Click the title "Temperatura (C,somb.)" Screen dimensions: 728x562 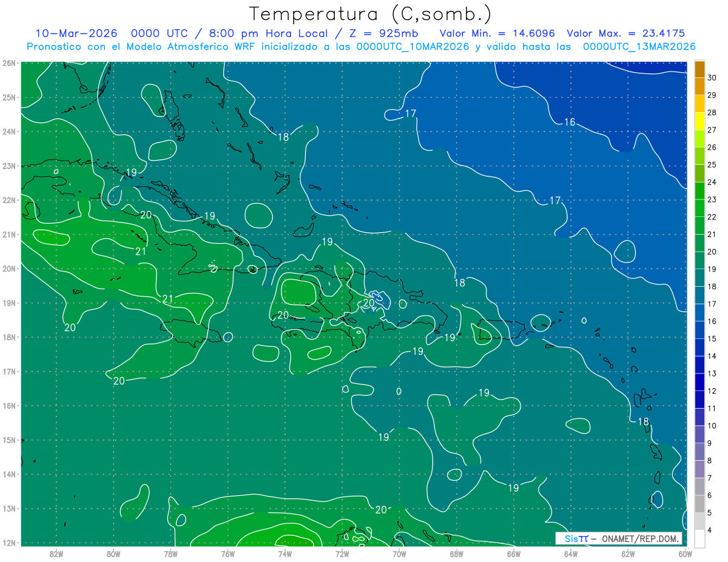(371, 14)
